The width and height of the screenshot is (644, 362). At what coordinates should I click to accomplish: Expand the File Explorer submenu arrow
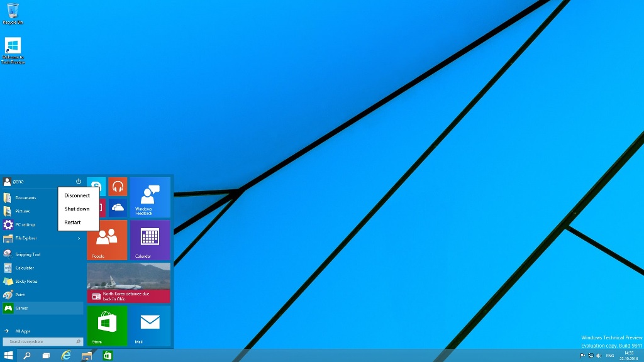pyautogui.click(x=79, y=238)
